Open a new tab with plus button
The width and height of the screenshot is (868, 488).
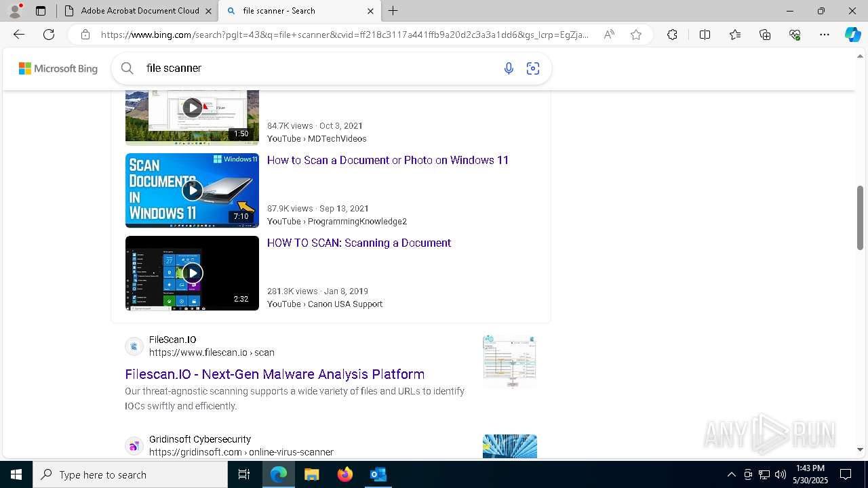click(x=393, y=11)
